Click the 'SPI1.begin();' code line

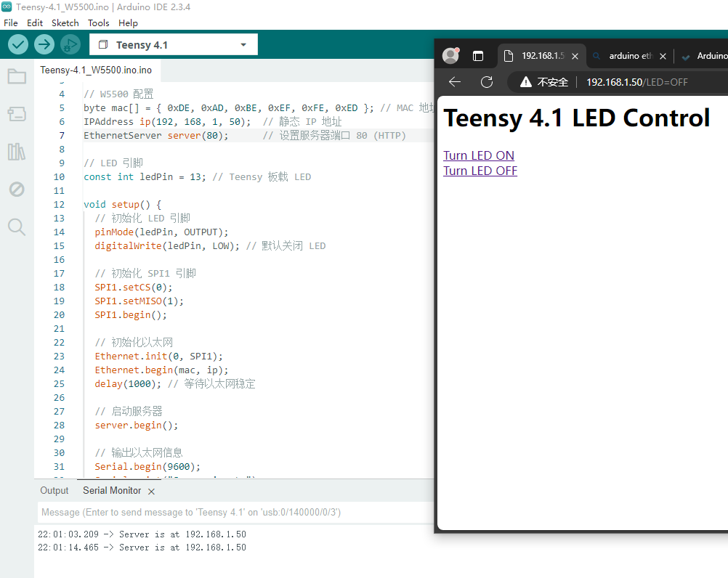tap(131, 315)
